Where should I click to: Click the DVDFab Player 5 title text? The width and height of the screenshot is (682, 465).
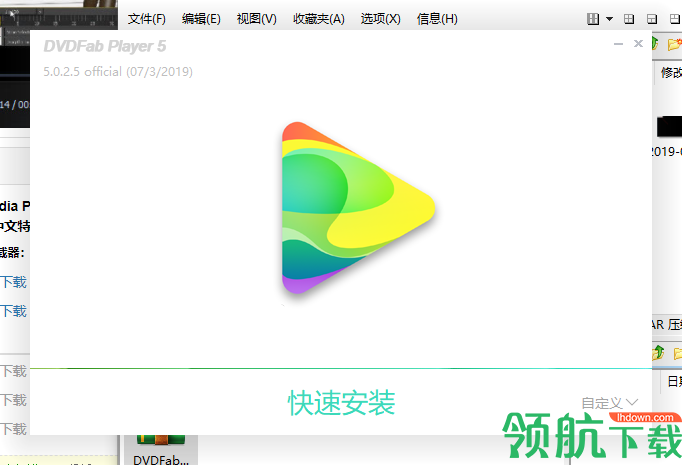[105, 46]
